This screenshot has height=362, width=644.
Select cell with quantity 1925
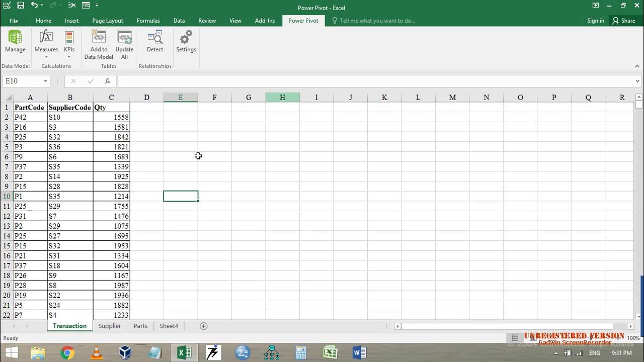coord(111,176)
